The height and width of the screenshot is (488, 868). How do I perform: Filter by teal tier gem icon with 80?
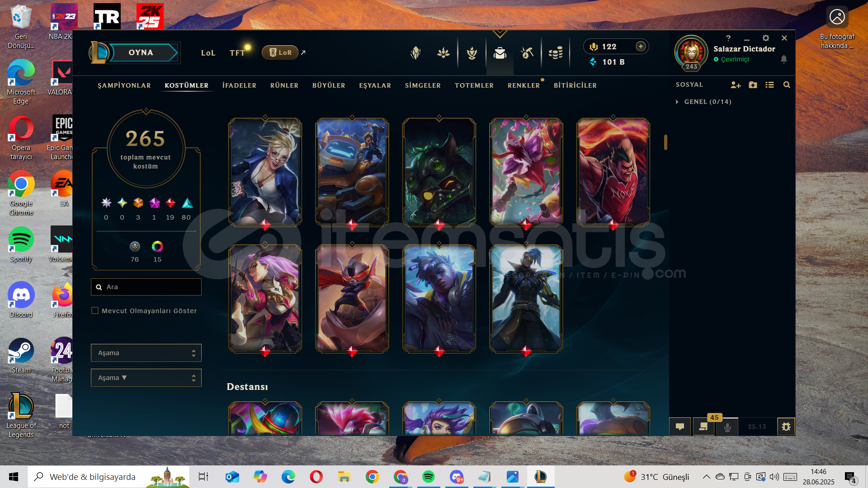[187, 203]
